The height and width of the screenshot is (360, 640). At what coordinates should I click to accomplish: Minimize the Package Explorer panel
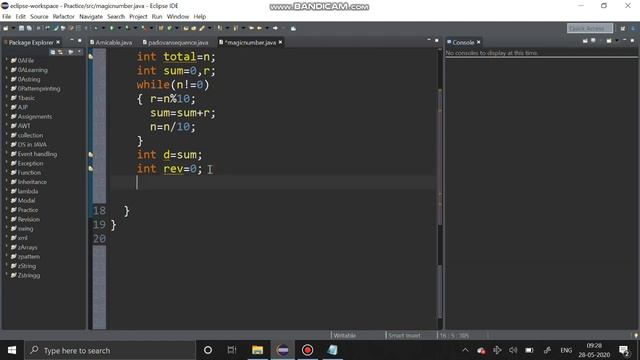click(x=72, y=40)
